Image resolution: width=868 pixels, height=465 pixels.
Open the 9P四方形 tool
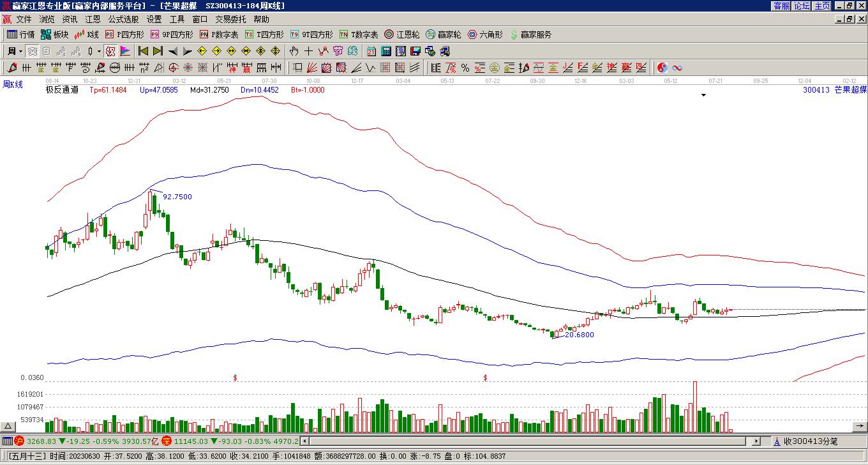171,34
